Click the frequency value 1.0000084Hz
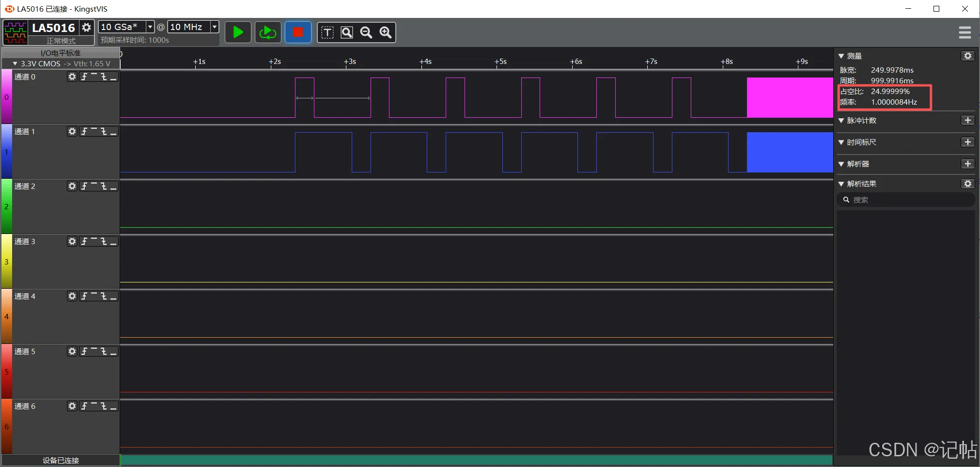The width and height of the screenshot is (980, 467). click(894, 102)
